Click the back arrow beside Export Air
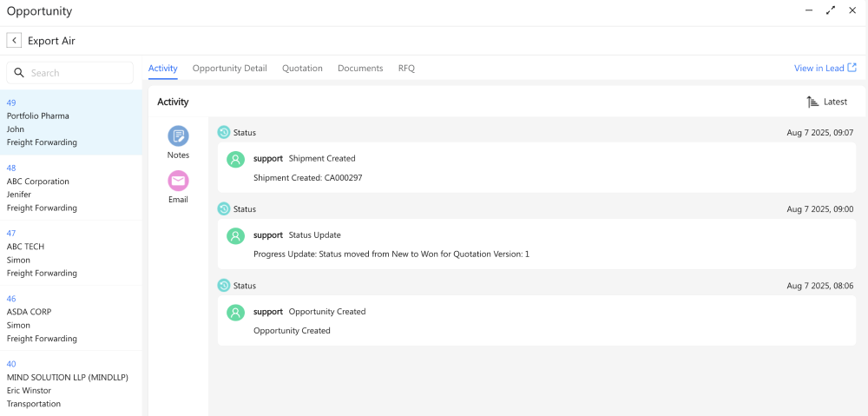 click(14, 41)
